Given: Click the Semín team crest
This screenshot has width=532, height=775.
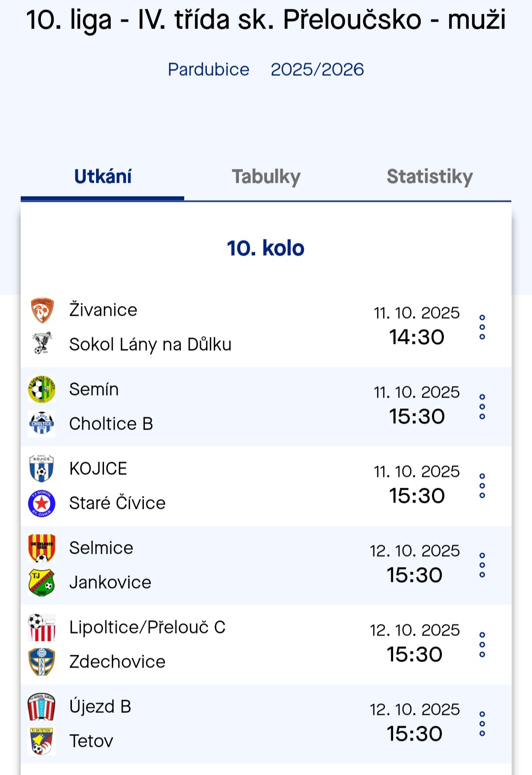Looking at the screenshot, I should click(x=42, y=389).
